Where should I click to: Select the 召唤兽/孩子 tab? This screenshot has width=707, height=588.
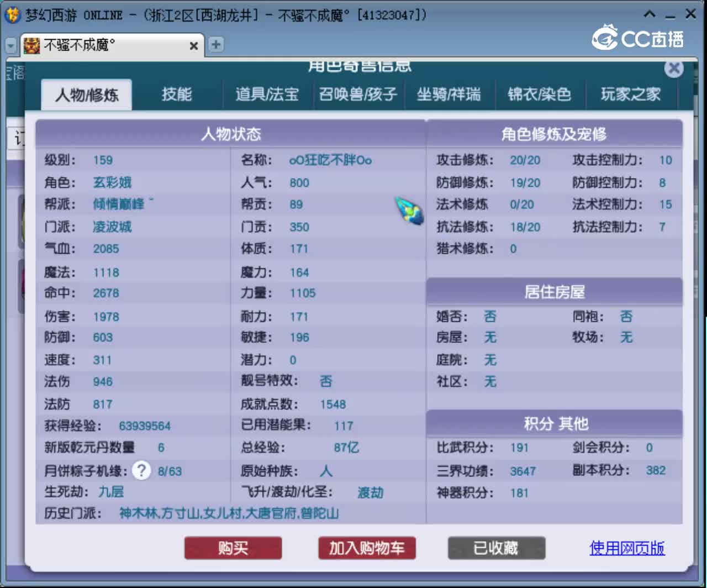click(x=358, y=94)
